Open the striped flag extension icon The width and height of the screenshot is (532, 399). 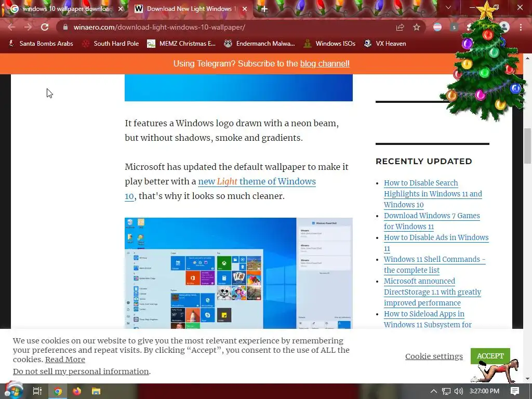tap(437, 27)
